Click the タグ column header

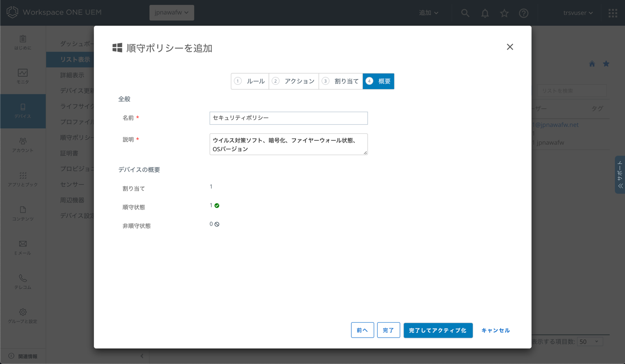[x=598, y=109]
